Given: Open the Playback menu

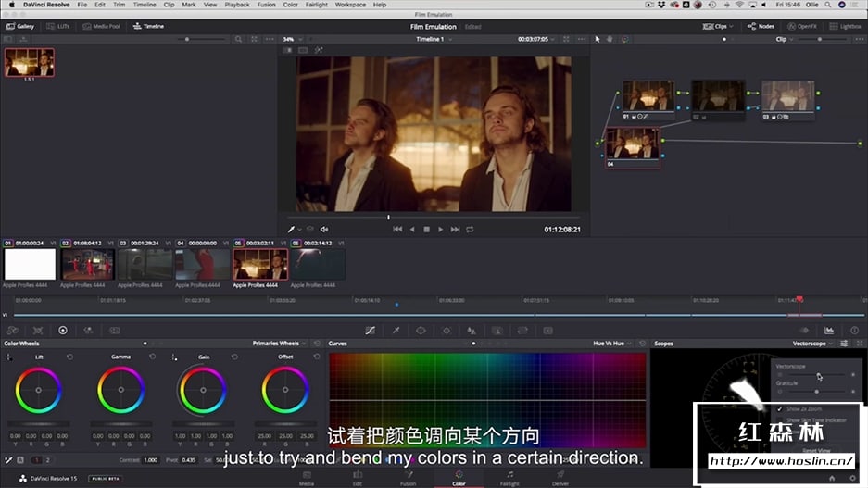Looking at the screenshot, I should tap(237, 5).
